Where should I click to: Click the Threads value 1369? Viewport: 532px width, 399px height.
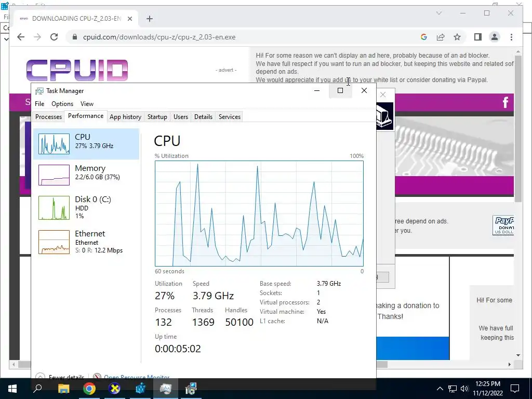203,322
